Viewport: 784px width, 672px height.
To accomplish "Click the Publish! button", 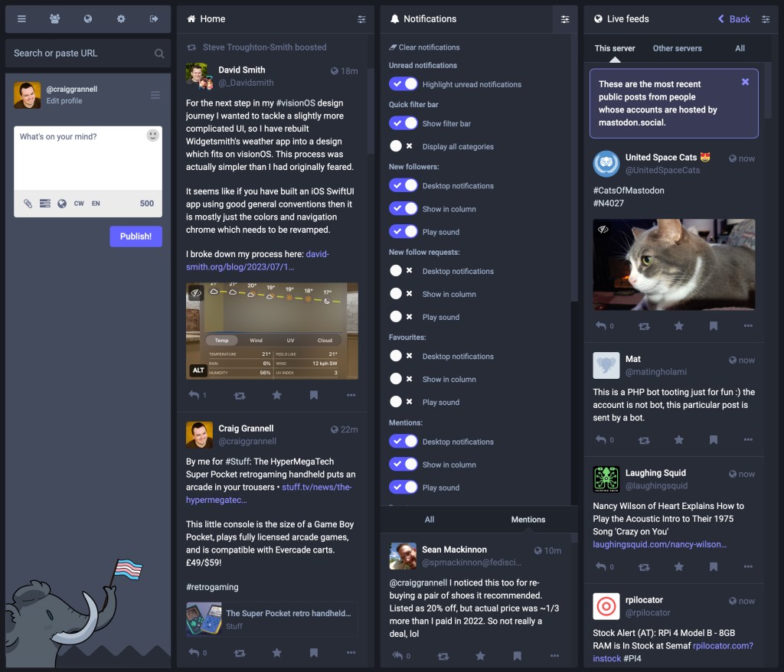I will [x=136, y=236].
